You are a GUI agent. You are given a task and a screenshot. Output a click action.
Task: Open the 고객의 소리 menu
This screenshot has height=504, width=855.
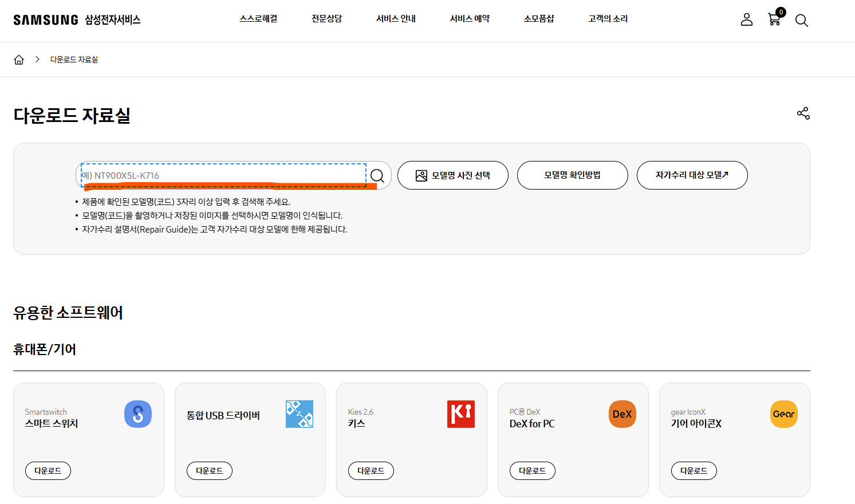coord(607,18)
